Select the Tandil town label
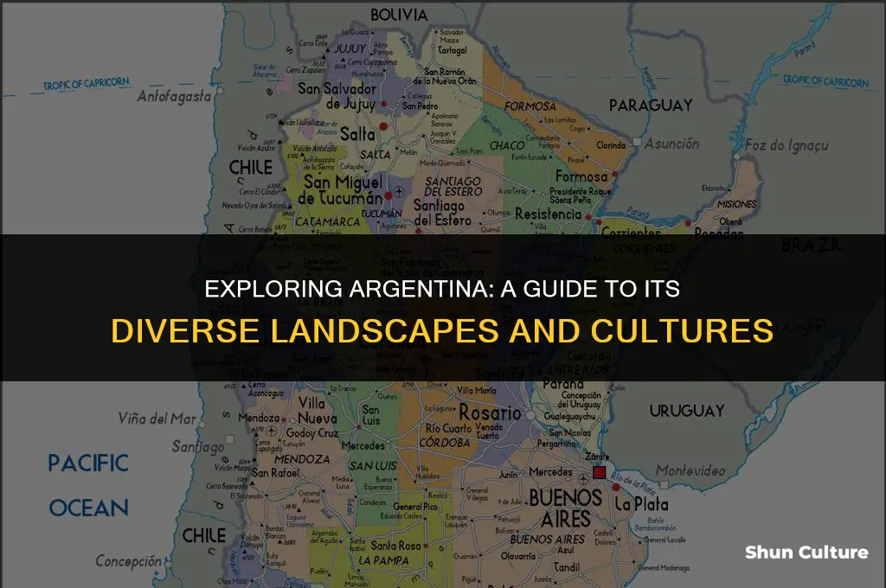The image size is (886, 588). point(566,567)
